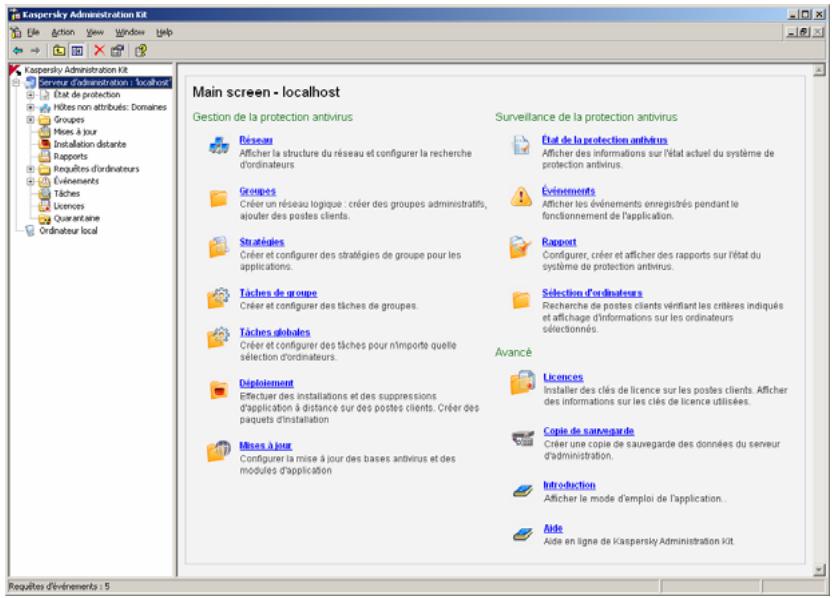Viewport: 832px width, 598px height.
Task: Expand the Hôtes non attribués tree node
Action: 30,107
